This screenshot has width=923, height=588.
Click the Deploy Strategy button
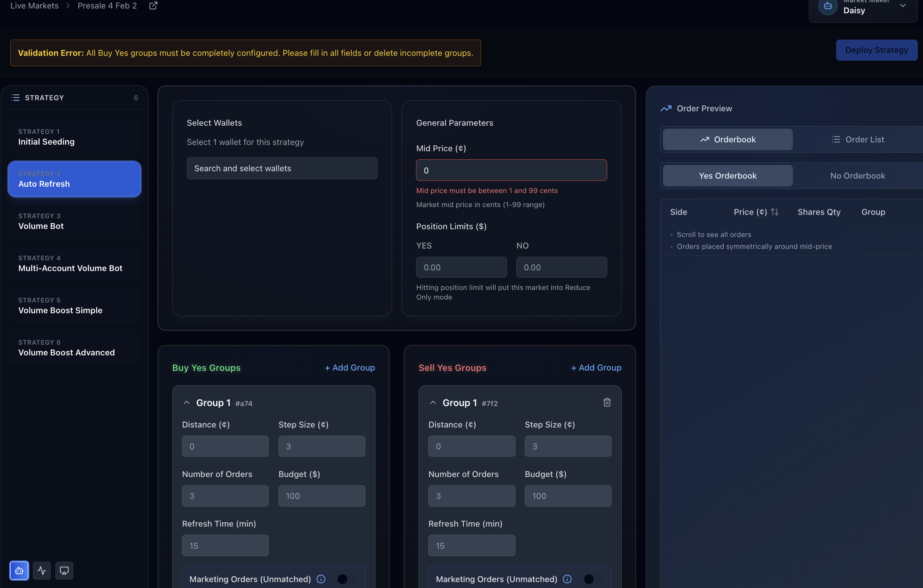pos(876,50)
